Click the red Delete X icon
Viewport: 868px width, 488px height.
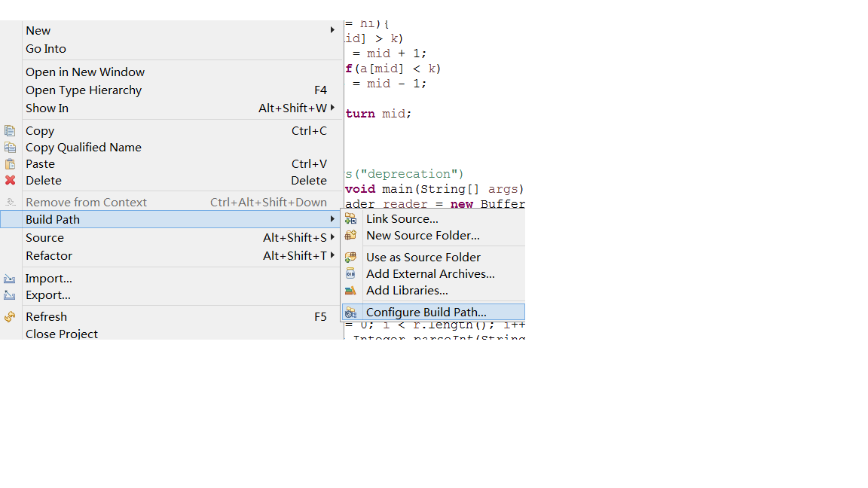(10, 181)
